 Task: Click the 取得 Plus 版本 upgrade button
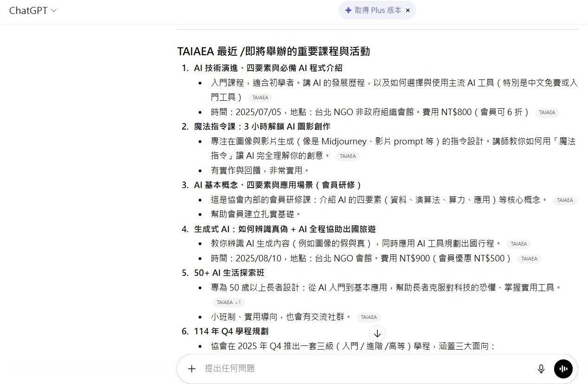(373, 10)
